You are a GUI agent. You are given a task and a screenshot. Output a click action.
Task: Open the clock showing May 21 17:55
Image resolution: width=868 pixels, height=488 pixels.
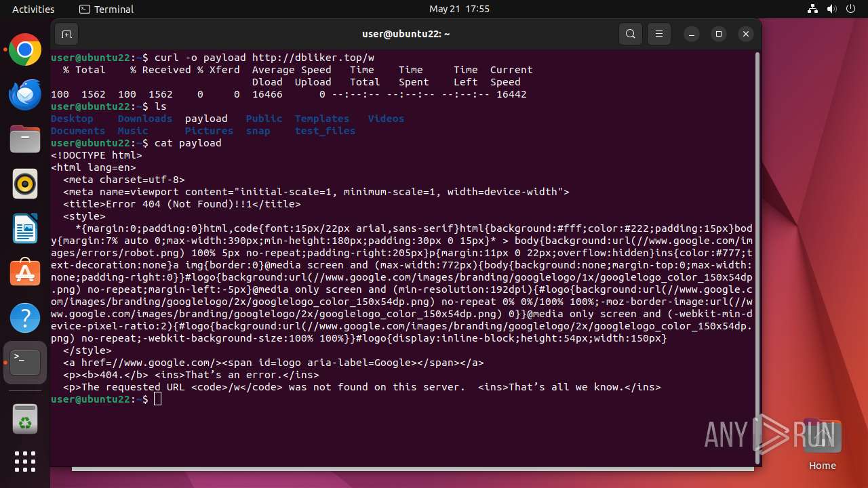[x=459, y=9]
